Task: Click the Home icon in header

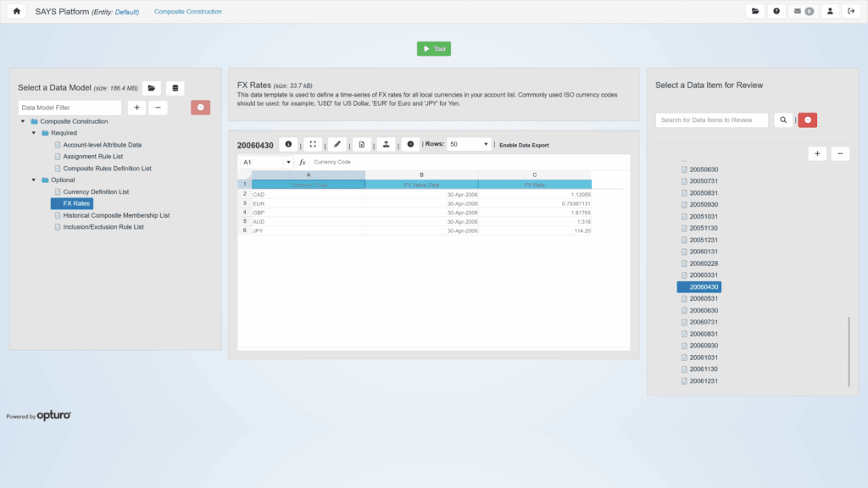Action: 17,12
